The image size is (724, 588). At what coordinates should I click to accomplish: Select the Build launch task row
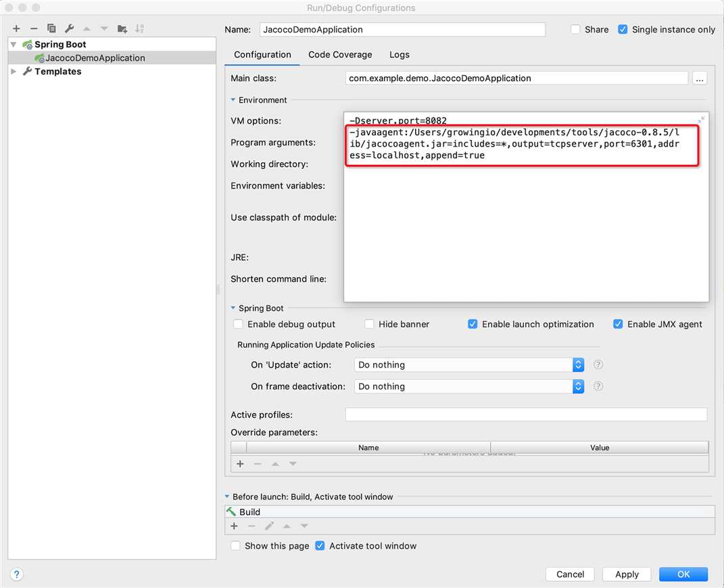point(470,512)
